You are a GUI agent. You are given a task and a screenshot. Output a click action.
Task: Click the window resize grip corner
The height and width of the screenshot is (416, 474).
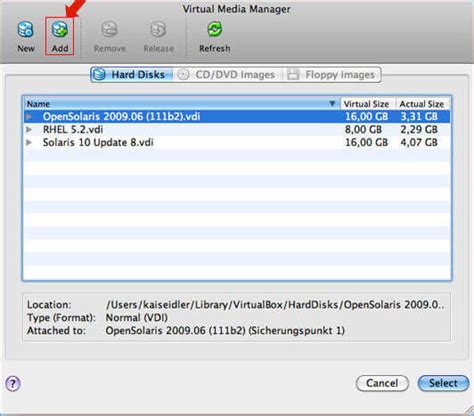click(469, 411)
